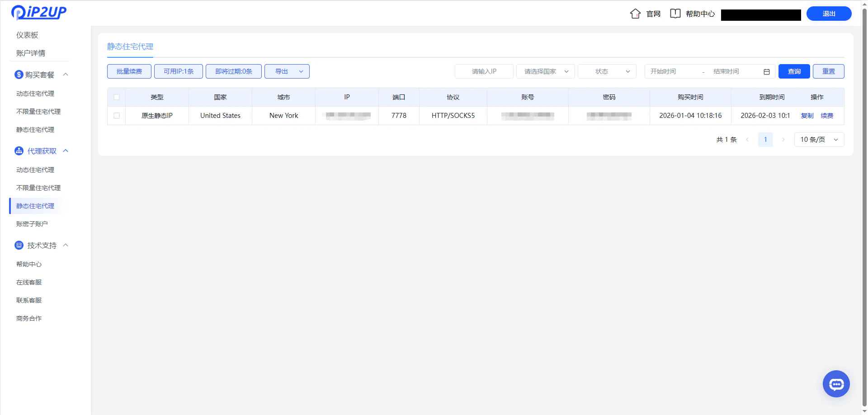Click the 技术支持 headset icon

point(19,245)
